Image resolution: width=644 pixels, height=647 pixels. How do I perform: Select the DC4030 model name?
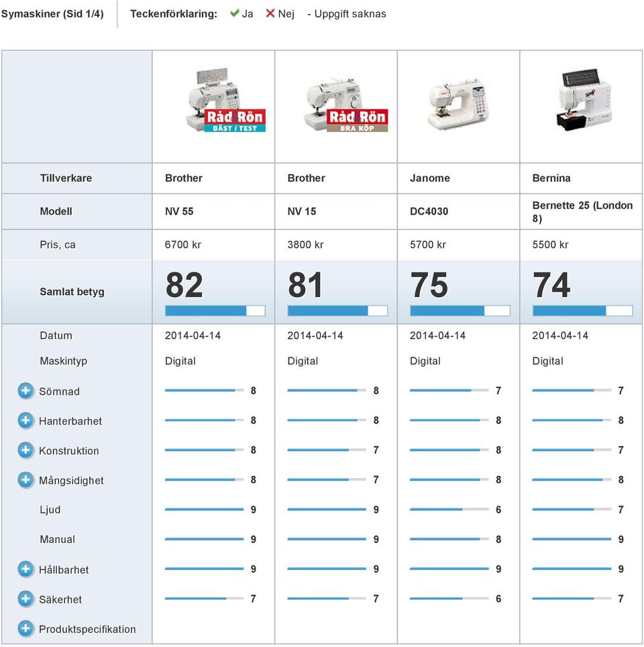429,211
